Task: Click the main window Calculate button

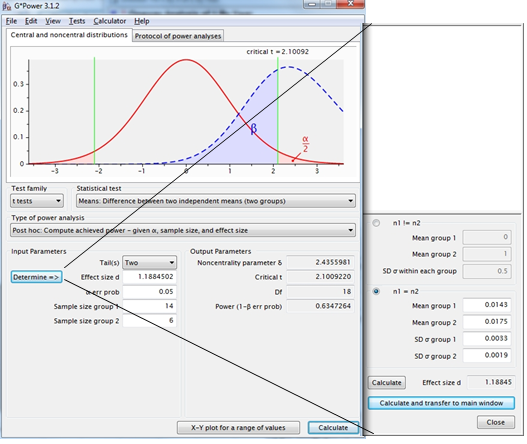Action: [x=333, y=428]
